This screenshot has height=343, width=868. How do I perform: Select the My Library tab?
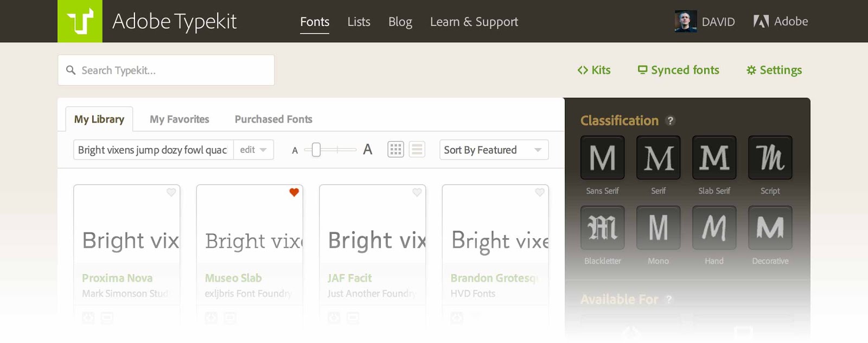pyautogui.click(x=99, y=119)
